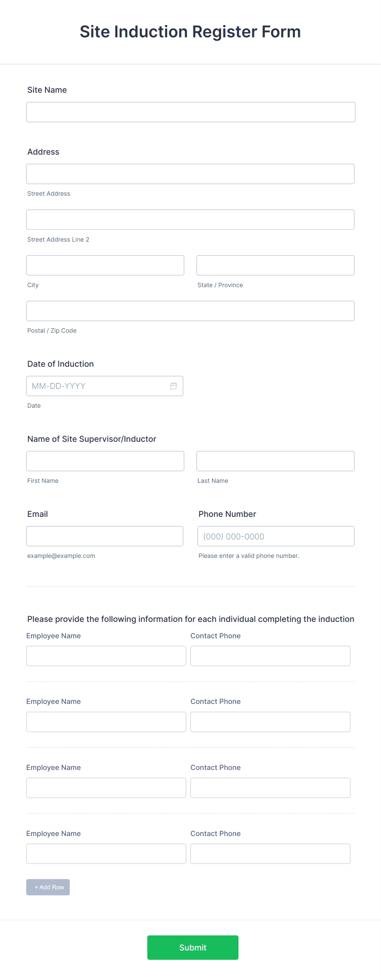This screenshot has width=381, height=980.
Task: Click the MM-DD-YYYY date input
Action: 98,386
